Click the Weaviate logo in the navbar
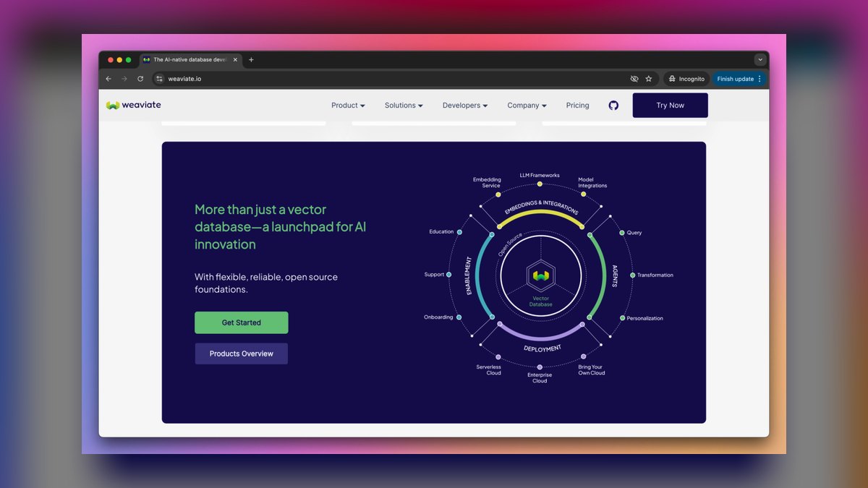The image size is (868, 488). (x=134, y=105)
